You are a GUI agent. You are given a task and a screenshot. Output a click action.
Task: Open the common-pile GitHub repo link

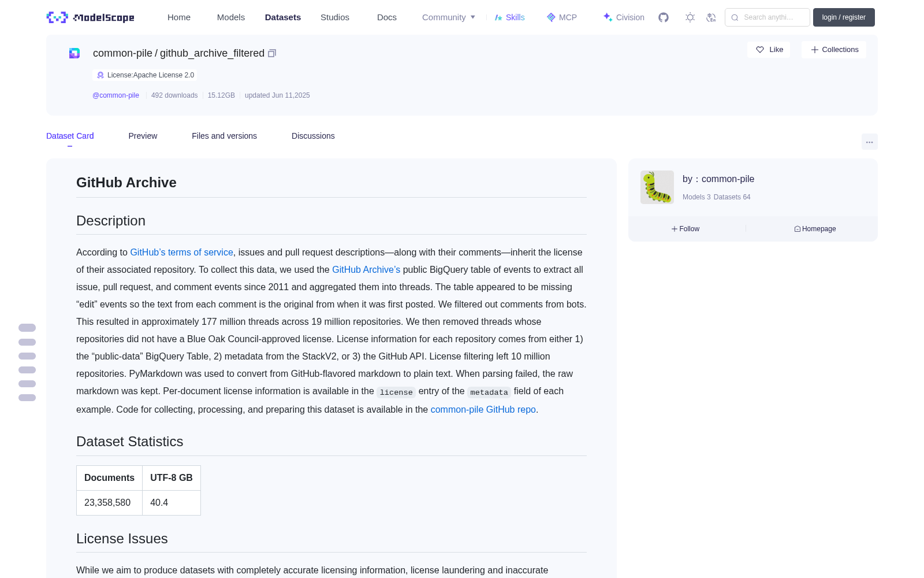click(483, 409)
